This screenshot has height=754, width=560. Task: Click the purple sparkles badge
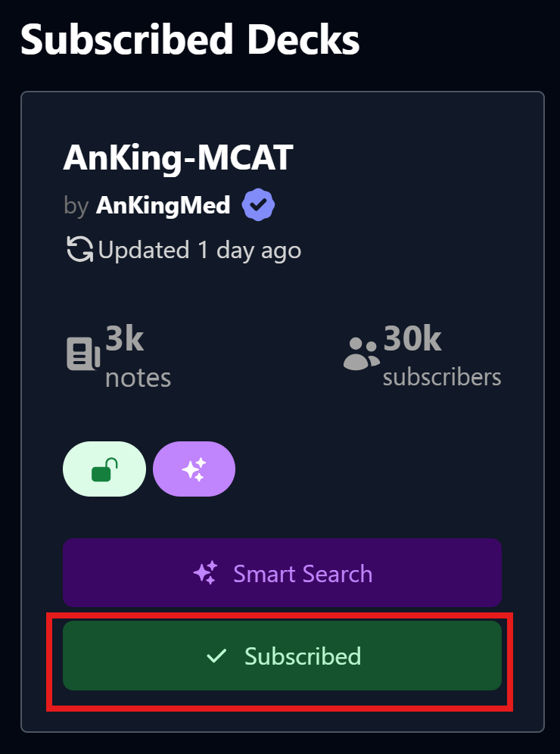pos(194,469)
